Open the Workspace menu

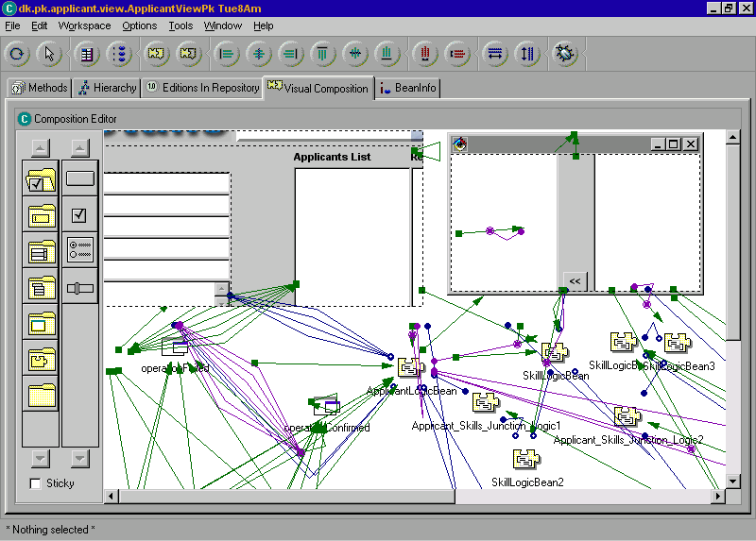coord(84,25)
